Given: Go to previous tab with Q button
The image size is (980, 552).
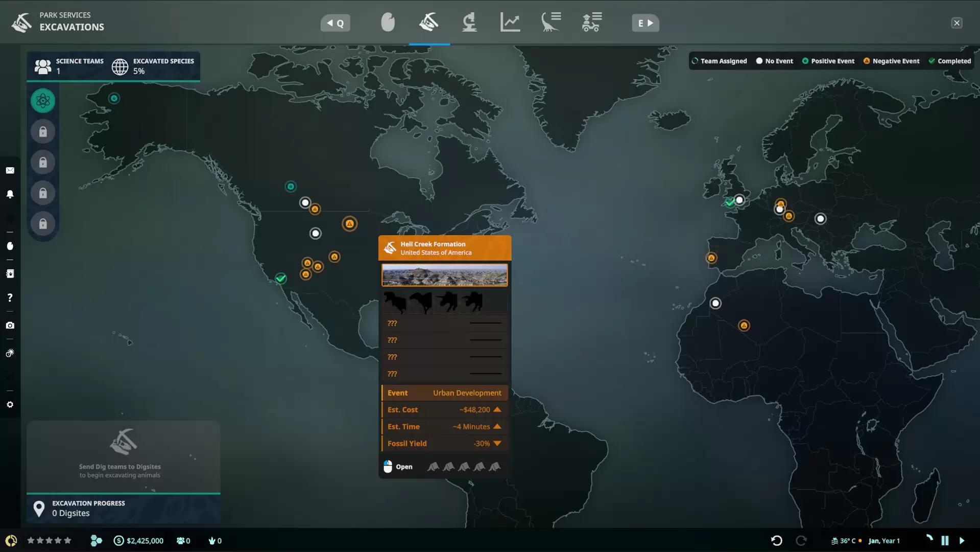Looking at the screenshot, I should point(336,23).
